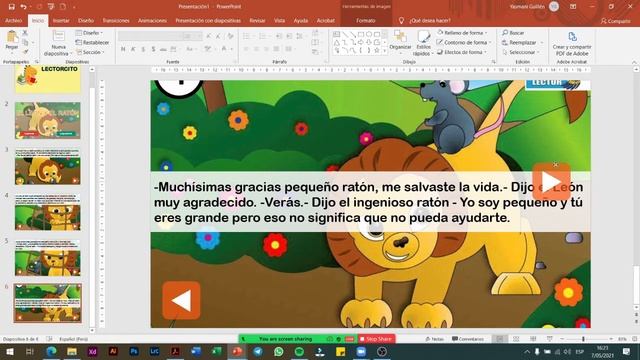The height and width of the screenshot is (360, 640).
Task: Click the Compartir share button
Action: (x=616, y=21)
